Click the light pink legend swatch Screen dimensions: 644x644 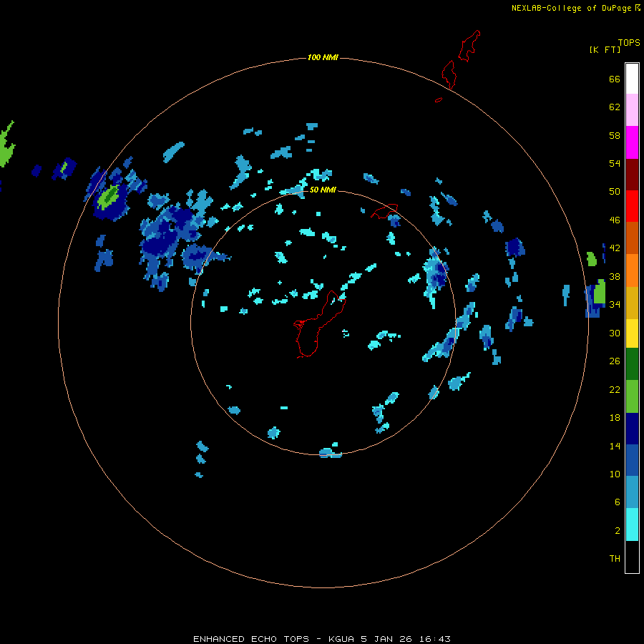click(x=632, y=110)
